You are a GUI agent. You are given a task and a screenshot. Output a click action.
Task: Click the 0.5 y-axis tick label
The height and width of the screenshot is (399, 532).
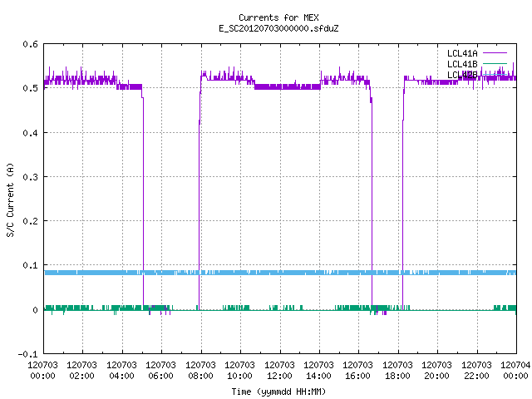[x=30, y=88]
